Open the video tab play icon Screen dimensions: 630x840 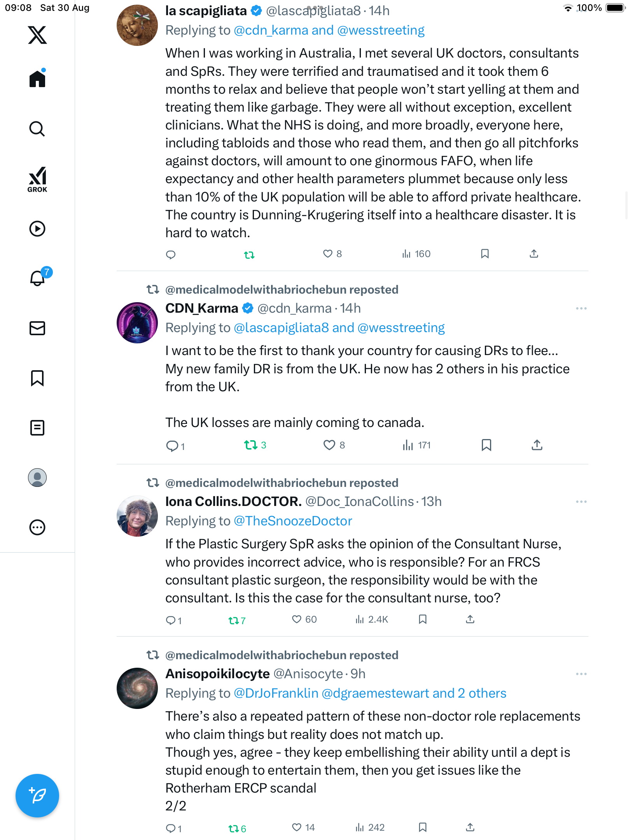(x=37, y=229)
